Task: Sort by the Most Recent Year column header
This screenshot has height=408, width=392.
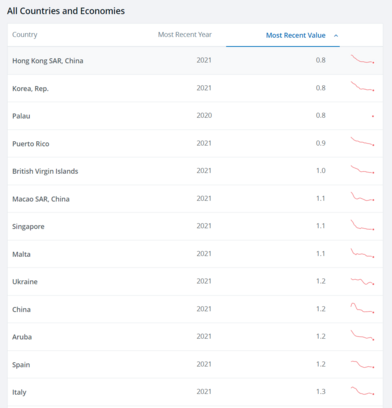Action: (185, 35)
